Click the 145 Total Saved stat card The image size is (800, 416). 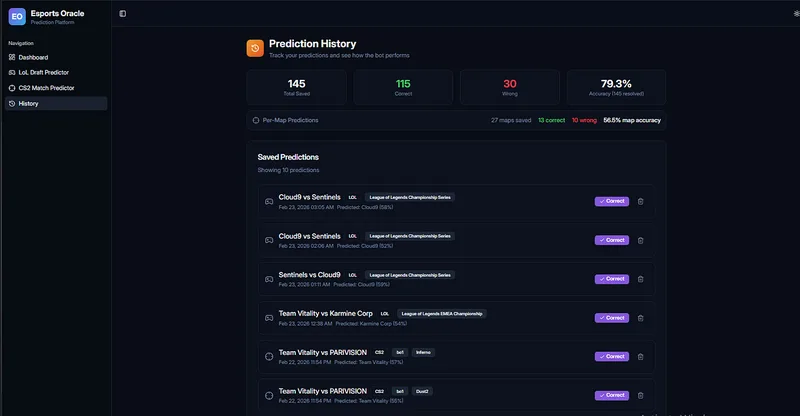tap(296, 87)
